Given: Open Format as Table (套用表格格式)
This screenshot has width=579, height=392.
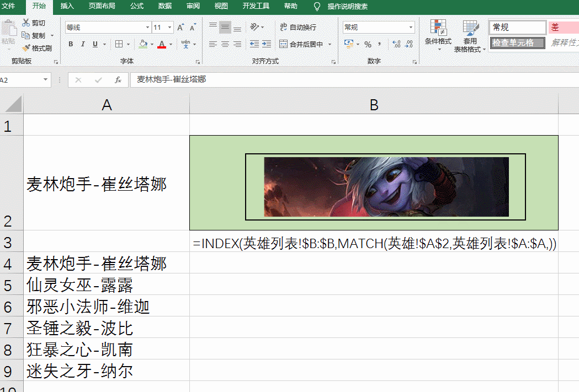Looking at the screenshot, I should [x=470, y=36].
